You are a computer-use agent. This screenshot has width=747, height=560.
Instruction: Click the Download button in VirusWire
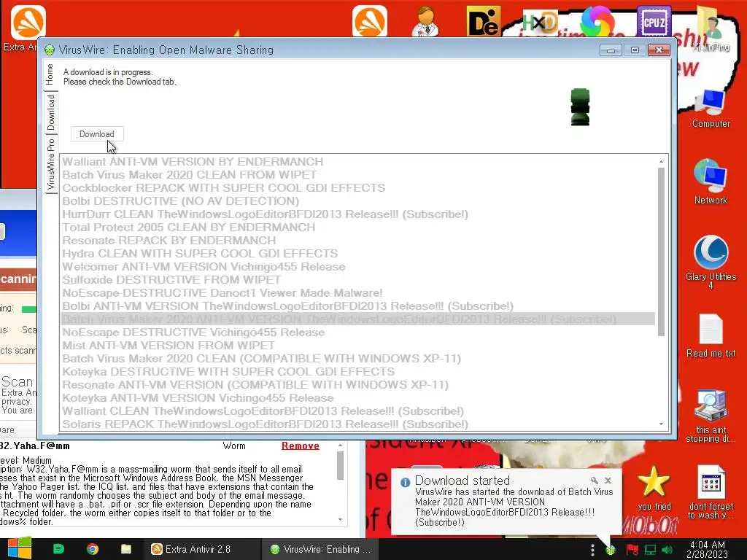click(x=97, y=134)
